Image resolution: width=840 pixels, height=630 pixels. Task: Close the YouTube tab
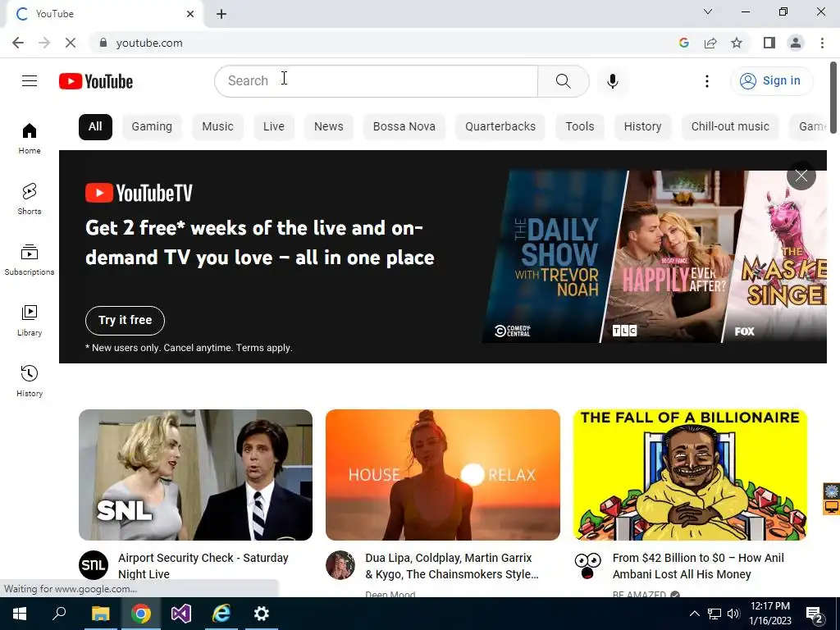pyautogui.click(x=190, y=14)
